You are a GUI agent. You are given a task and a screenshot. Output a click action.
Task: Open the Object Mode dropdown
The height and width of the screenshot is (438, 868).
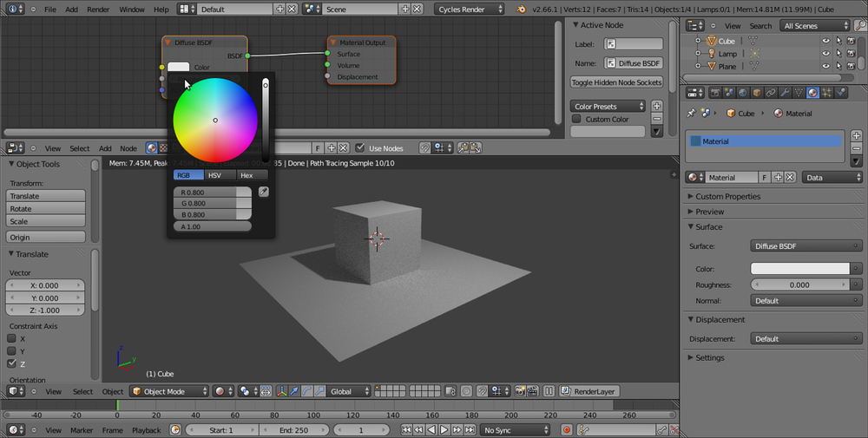click(x=169, y=392)
